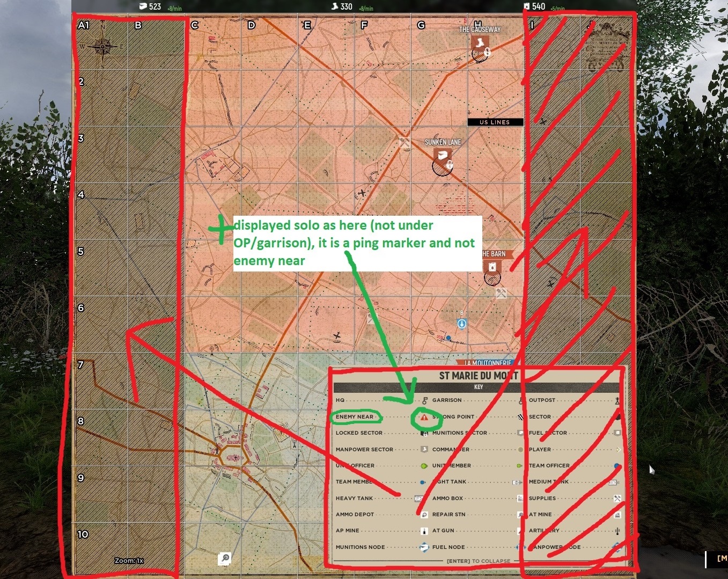Click the LIGHT TANK row label in key

pos(449,482)
